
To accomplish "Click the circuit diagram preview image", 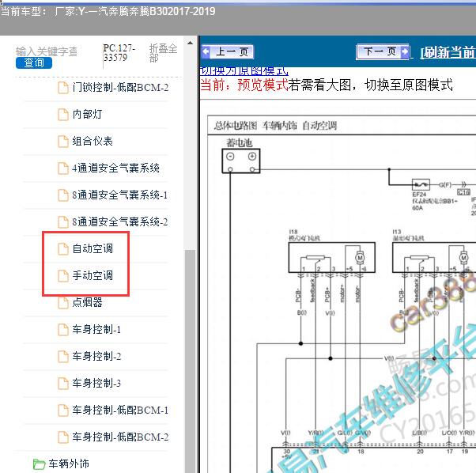I will click(x=342, y=294).
